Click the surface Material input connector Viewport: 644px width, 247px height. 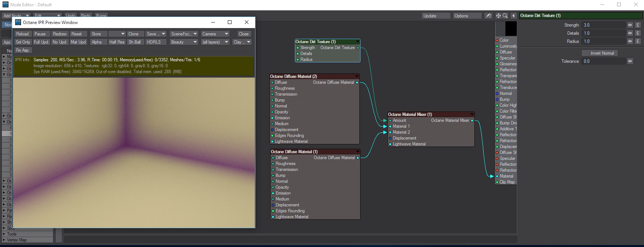pos(497,176)
